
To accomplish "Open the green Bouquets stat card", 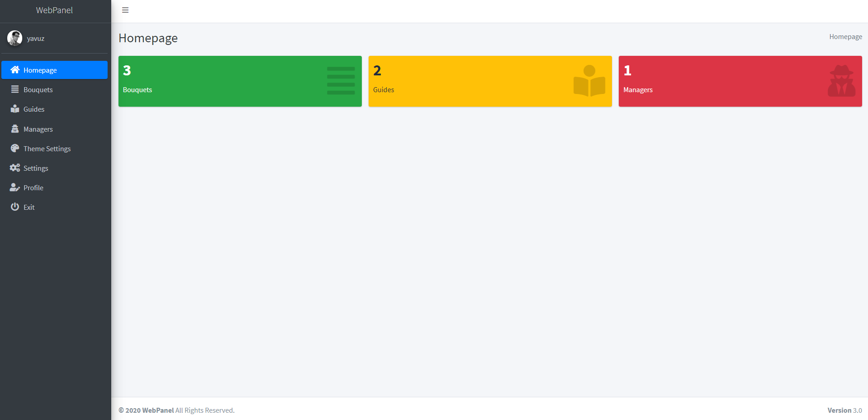I will [240, 81].
